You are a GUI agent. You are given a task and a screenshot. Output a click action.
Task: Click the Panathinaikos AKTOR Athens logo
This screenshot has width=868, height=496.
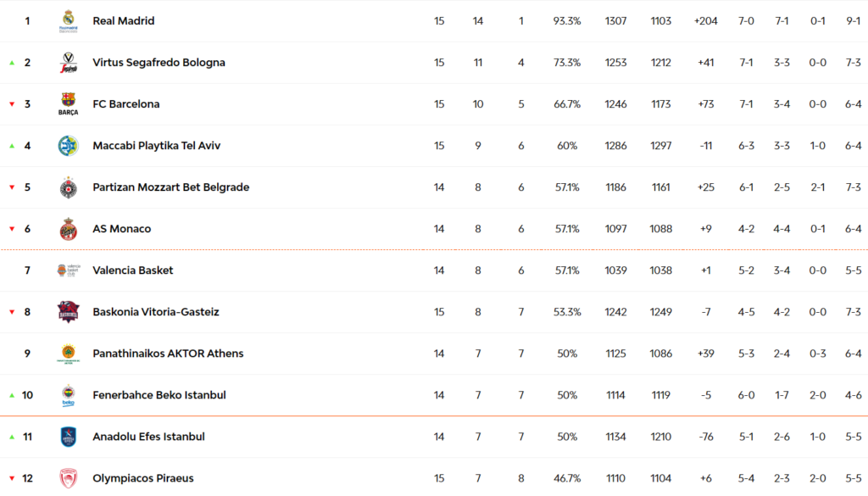(69, 353)
